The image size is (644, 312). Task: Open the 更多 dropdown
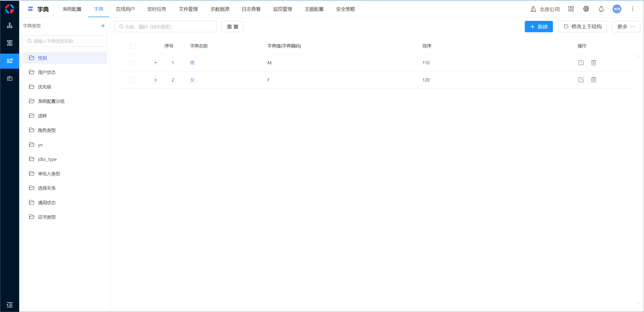626,27
